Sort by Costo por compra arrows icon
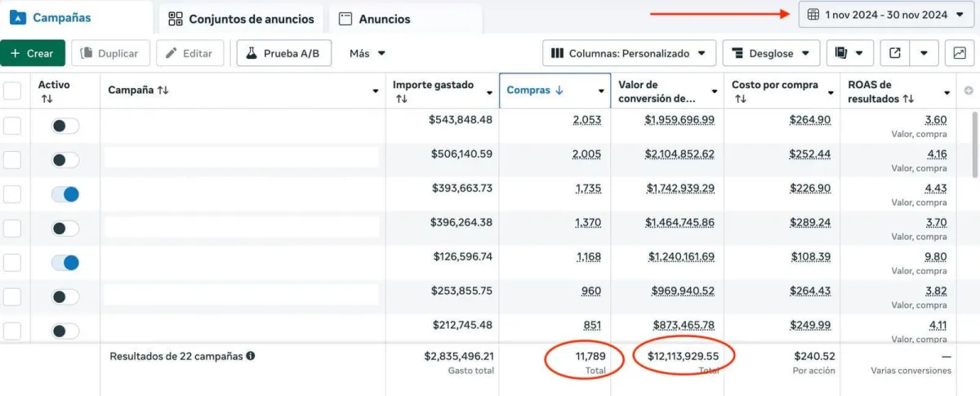This screenshot has height=396, width=980. (740, 99)
